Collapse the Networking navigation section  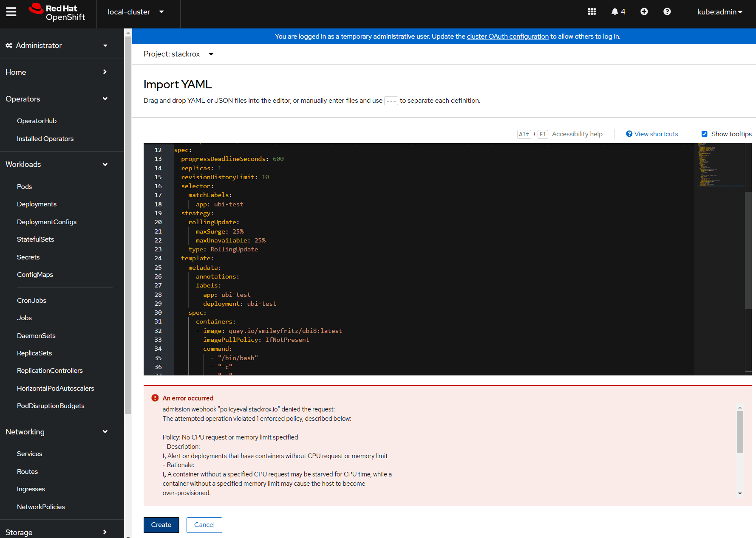pos(57,432)
